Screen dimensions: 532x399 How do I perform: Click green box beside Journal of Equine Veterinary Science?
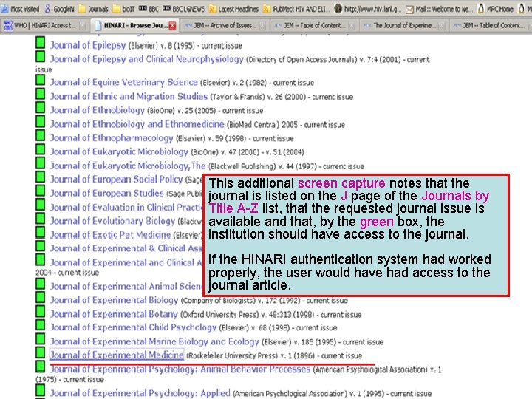point(41,80)
